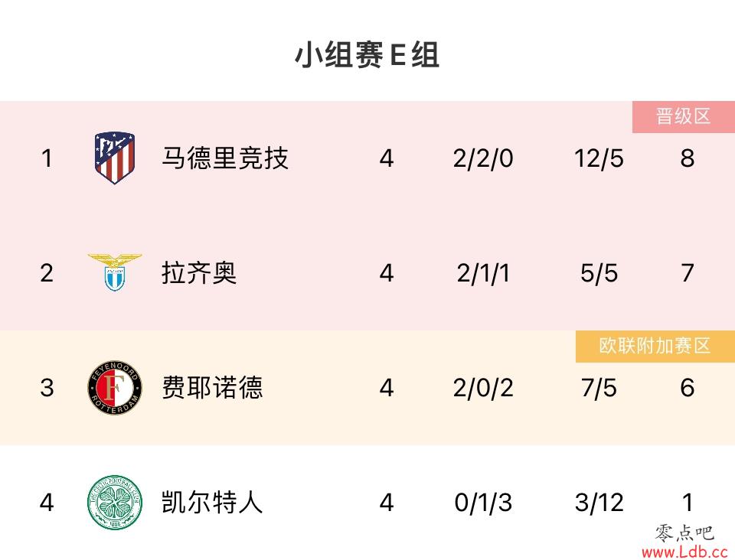735x560 pixels.
Task: Click the 小组赛 E 组 title
Action: [367, 55]
